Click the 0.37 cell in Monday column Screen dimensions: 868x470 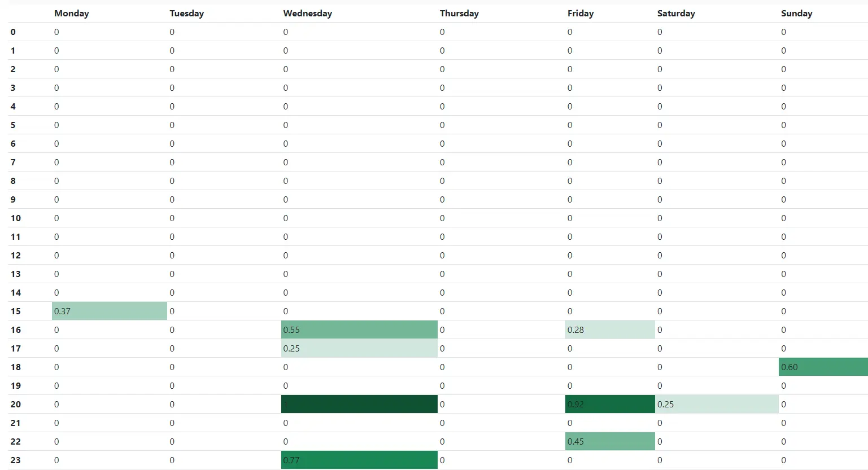pos(109,311)
